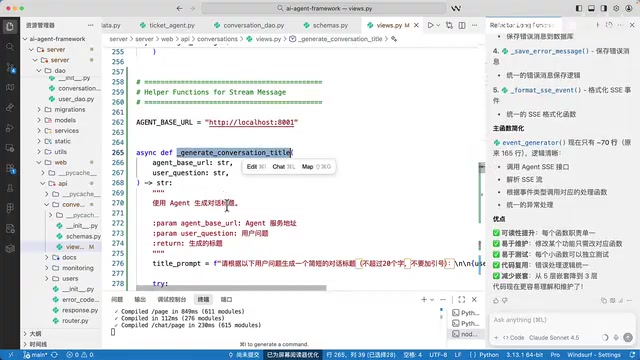Create new terminal with plus icon

tap(424, 300)
